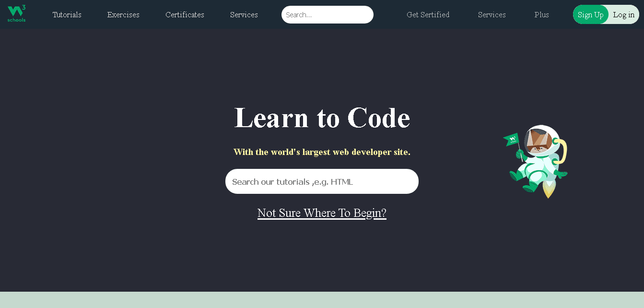Viewport: 644px width, 308px height.
Task: Open the Plus page
Action: point(541,15)
